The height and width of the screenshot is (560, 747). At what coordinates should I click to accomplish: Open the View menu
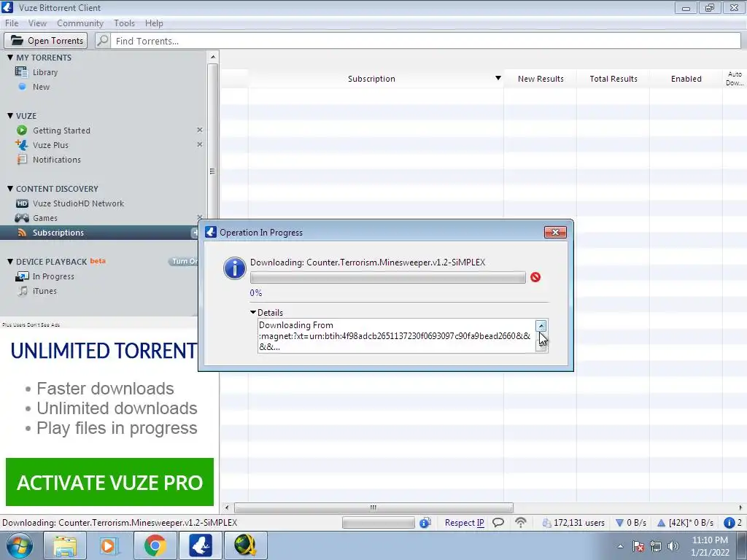[x=37, y=23]
